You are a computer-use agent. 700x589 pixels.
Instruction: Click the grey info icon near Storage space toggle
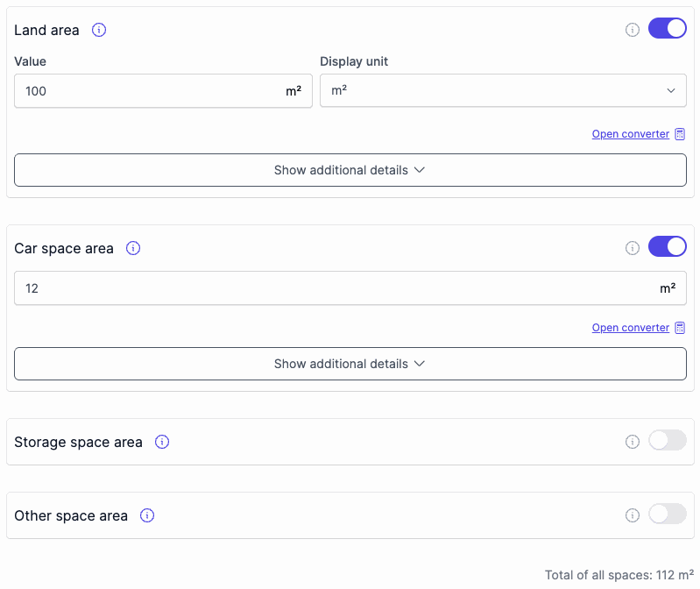(633, 442)
